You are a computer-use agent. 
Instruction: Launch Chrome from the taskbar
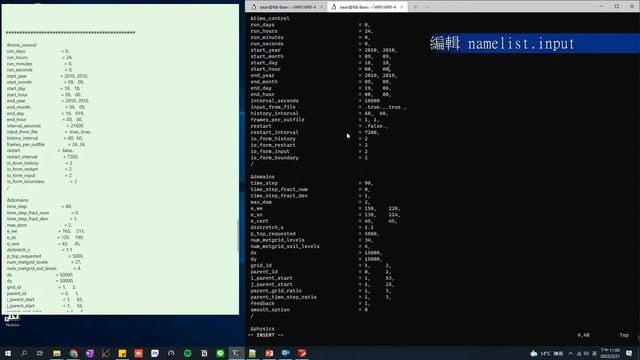(73, 353)
